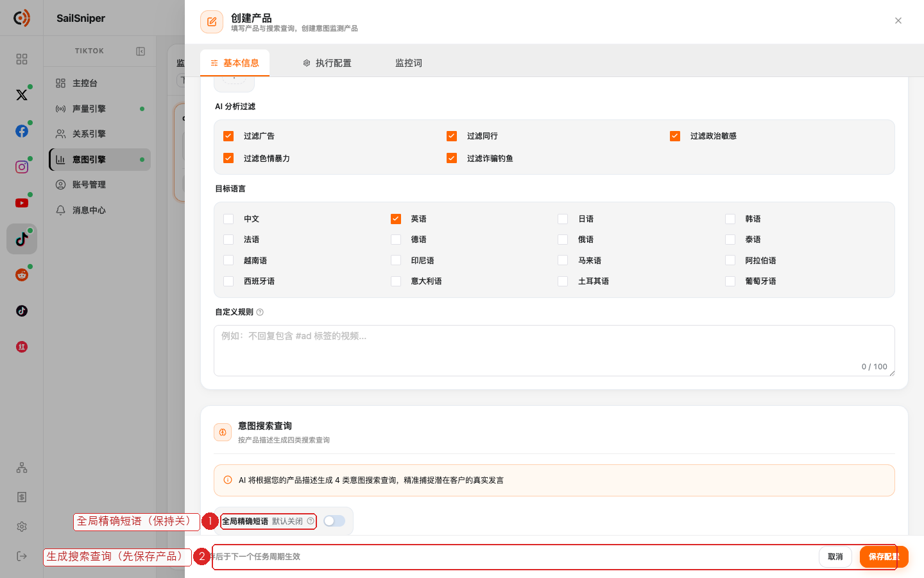The height and width of the screenshot is (578, 924).
Task: Open the Instagram platform icon
Action: [x=22, y=167]
